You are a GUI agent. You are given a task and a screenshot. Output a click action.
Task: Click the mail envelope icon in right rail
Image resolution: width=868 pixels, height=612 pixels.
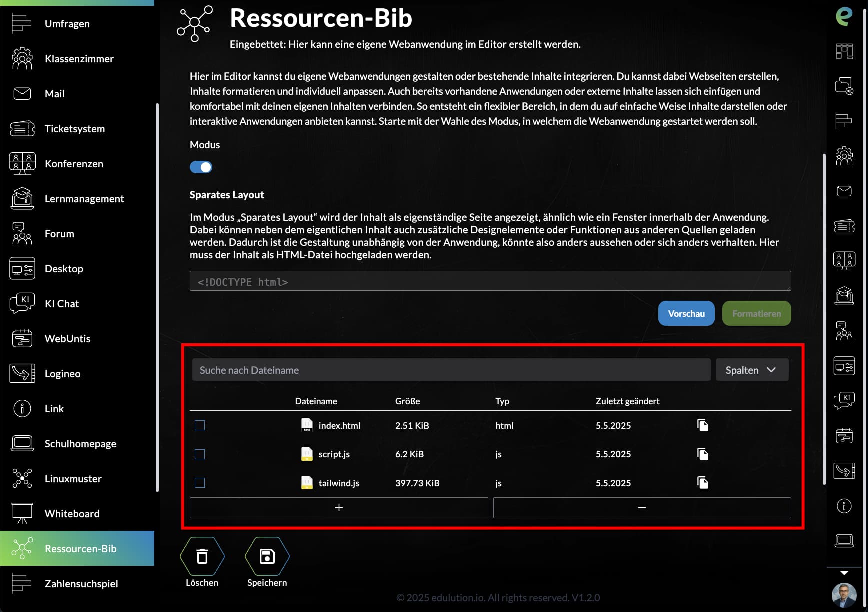tap(844, 191)
